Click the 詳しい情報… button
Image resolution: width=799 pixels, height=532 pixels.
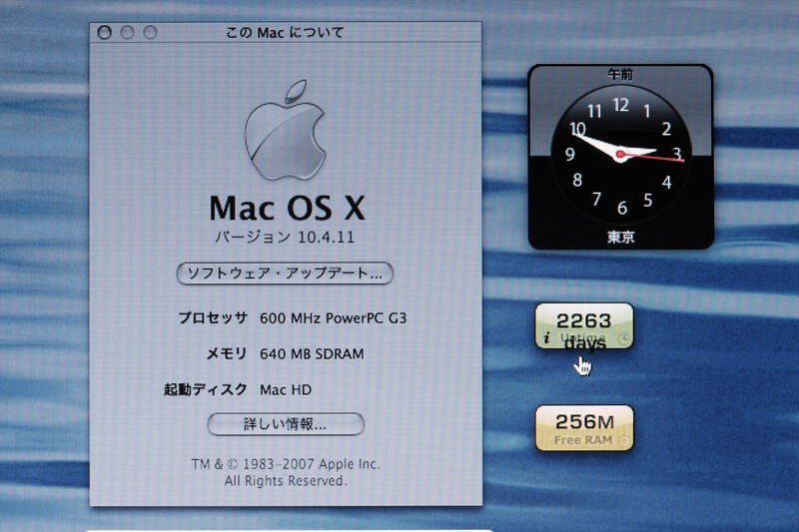(286, 424)
